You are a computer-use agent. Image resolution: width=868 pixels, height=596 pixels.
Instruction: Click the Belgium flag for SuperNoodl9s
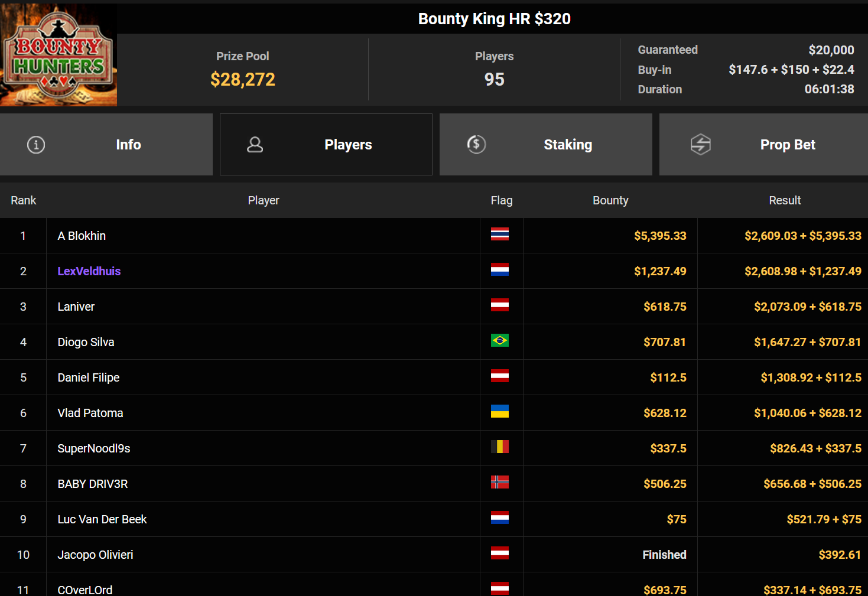(499, 447)
